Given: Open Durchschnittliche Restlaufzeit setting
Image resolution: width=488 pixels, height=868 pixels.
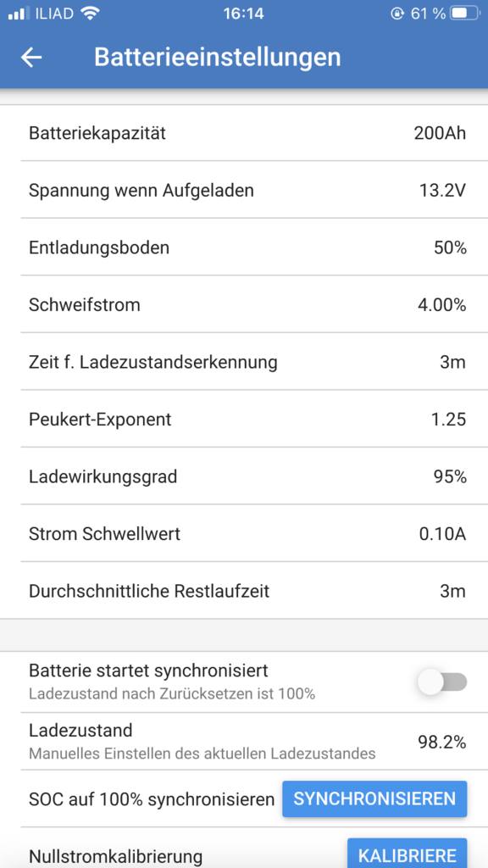Looking at the screenshot, I should pyautogui.click(x=244, y=591).
